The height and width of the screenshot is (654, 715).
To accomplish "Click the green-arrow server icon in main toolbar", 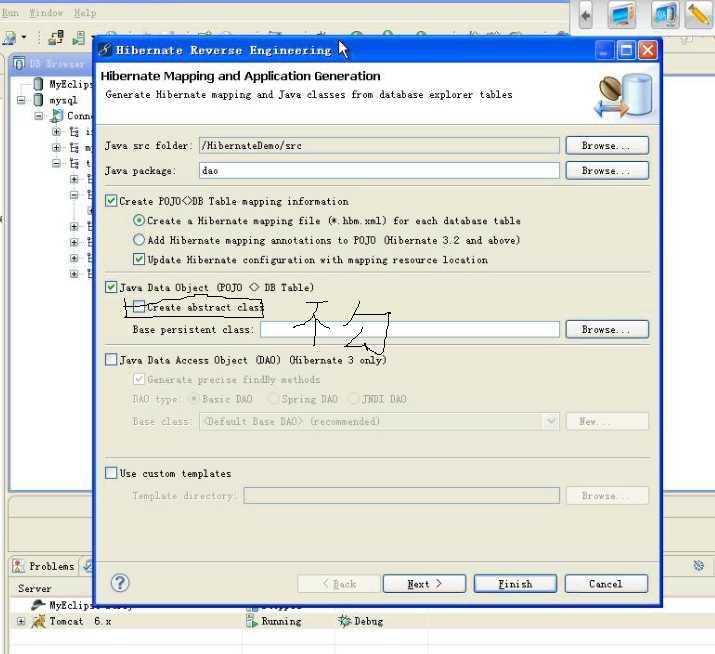I will (x=78, y=37).
